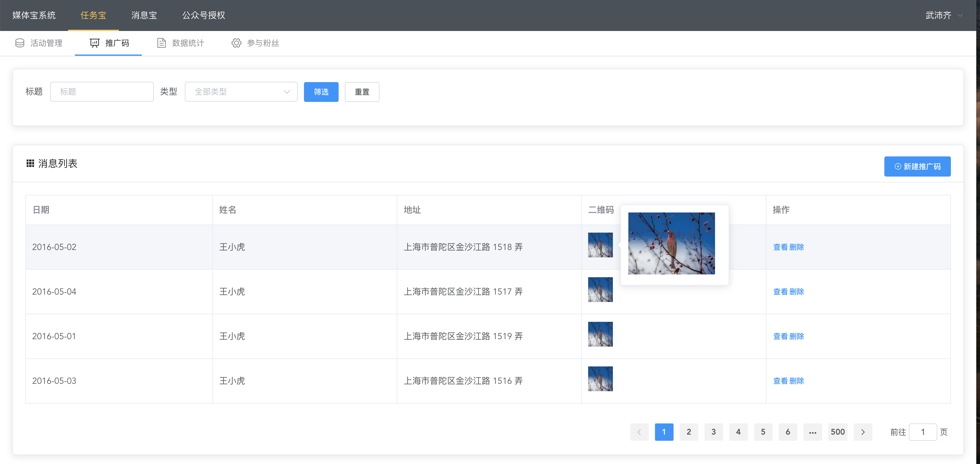Click the grid icon beside 消息列表
This screenshot has width=980, height=464.
point(30,163)
